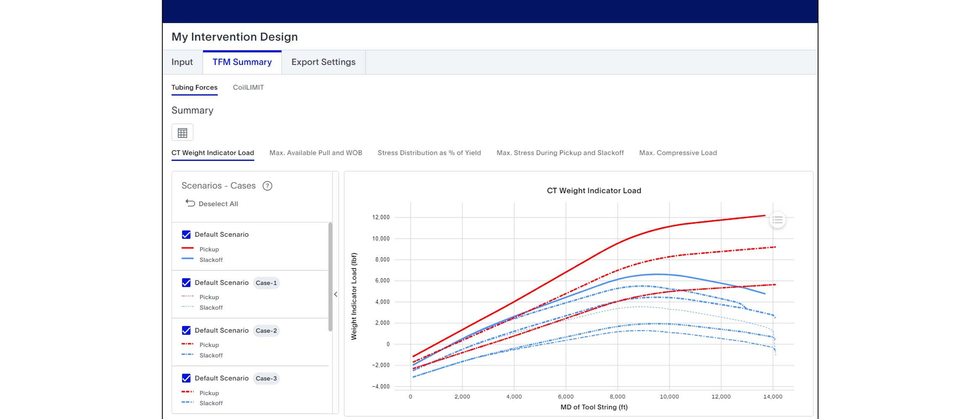
Task: Switch to the CoilLIMIT sub-tab
Action: pyautogui.click(x=248, y=87)
